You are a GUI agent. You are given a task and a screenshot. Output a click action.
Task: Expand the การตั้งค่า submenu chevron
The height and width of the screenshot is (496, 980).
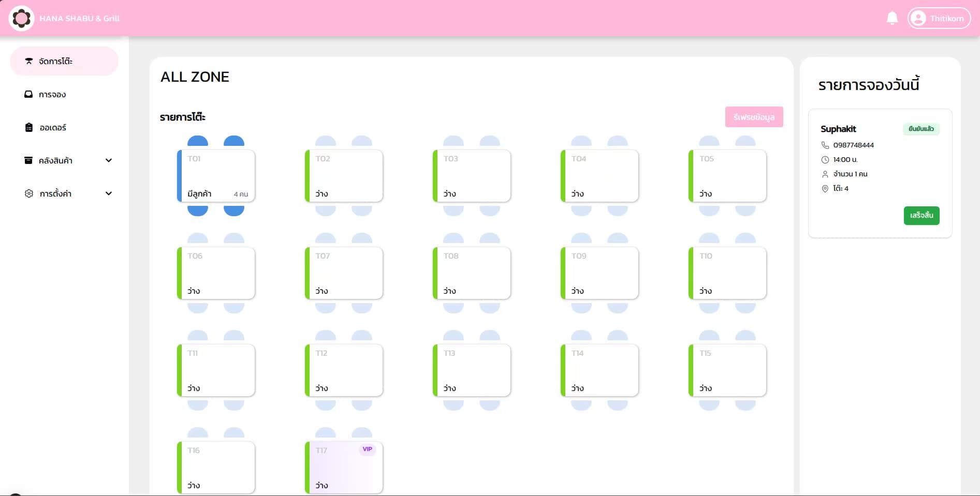pos(109,193)
